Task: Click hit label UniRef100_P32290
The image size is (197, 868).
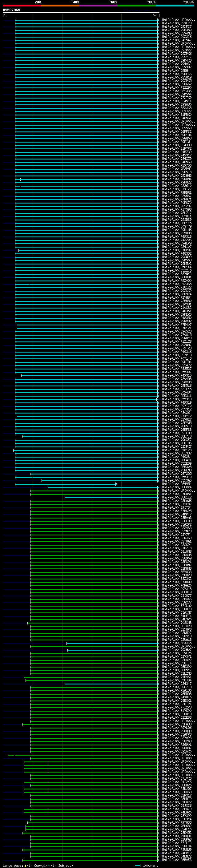Action: click(177, 88)
